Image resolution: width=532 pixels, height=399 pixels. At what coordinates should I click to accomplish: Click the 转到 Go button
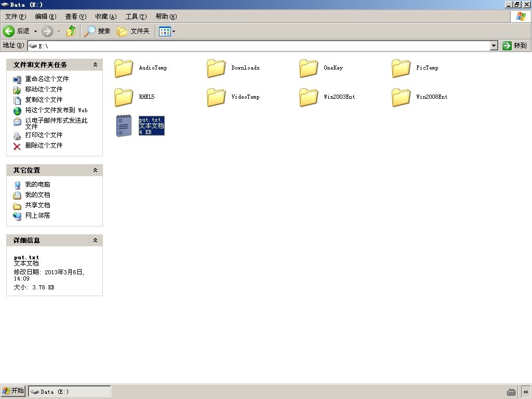515,46
